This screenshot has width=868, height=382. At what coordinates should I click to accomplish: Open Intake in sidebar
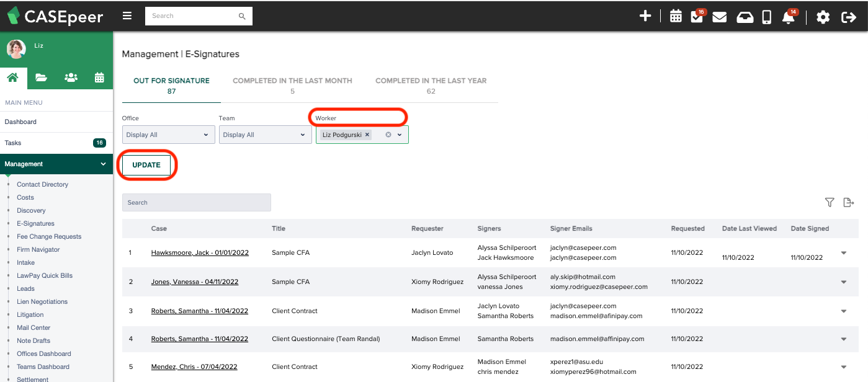tap(25, 263)
